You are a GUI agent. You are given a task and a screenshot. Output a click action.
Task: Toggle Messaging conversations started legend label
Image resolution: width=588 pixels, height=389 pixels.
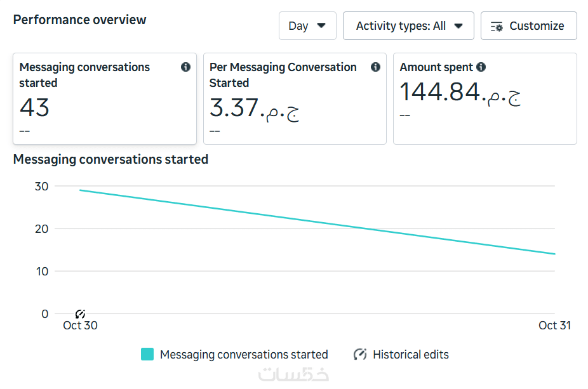[244, 355]
